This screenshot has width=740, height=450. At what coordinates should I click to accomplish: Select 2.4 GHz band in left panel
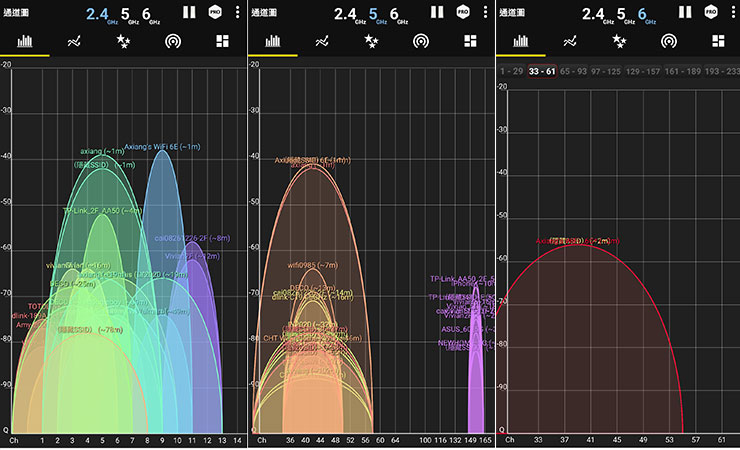(101, 15)
